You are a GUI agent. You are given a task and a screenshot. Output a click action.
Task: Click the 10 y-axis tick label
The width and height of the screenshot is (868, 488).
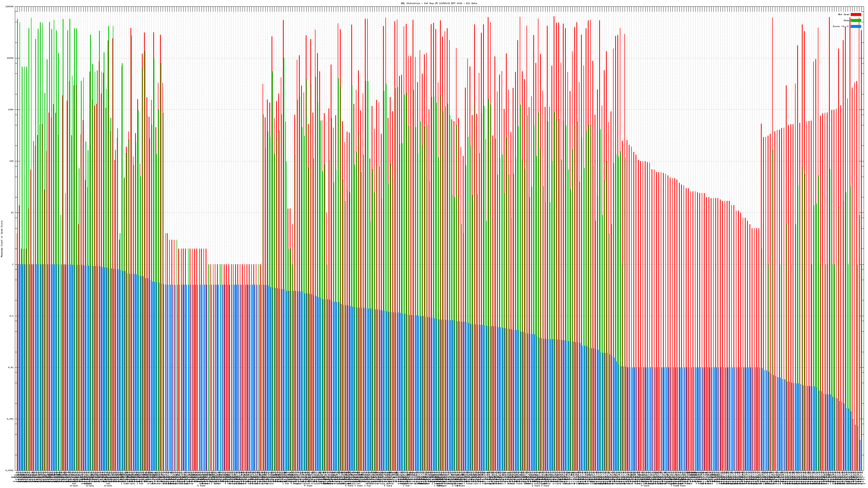pyautogui.click(x=12, y=213)
